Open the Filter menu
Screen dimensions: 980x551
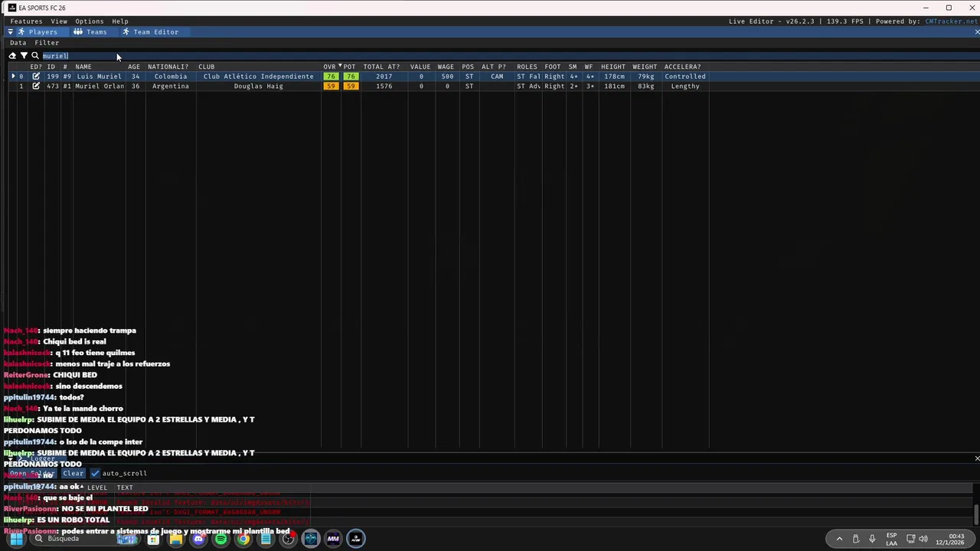point(47,43)
